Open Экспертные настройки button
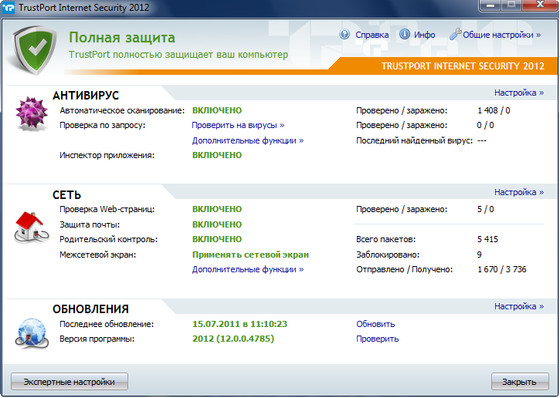 click(69, 382)
